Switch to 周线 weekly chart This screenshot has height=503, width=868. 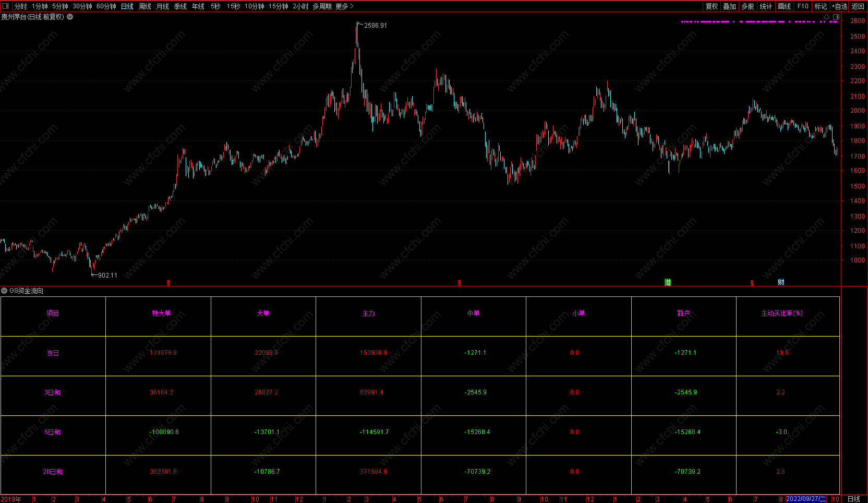(x=145, y=6)
